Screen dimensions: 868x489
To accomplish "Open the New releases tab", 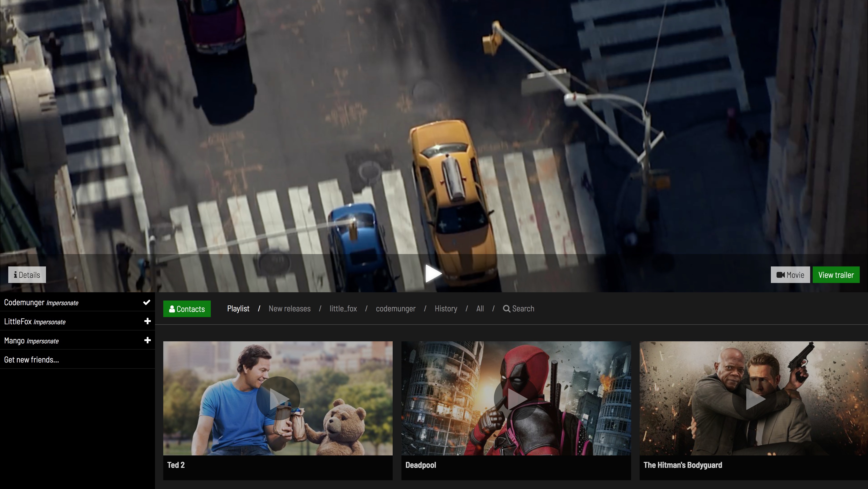I will click(289, 309).
